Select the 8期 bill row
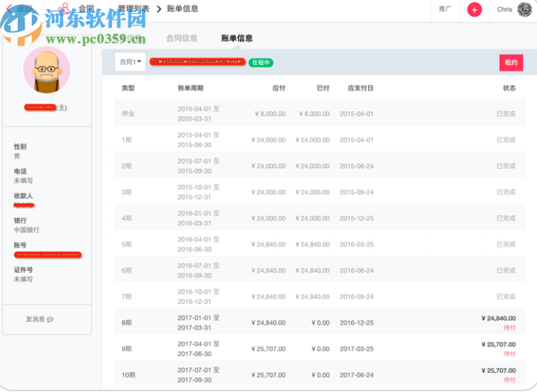This screenshot has height=392, width=537. coord(320,322)
